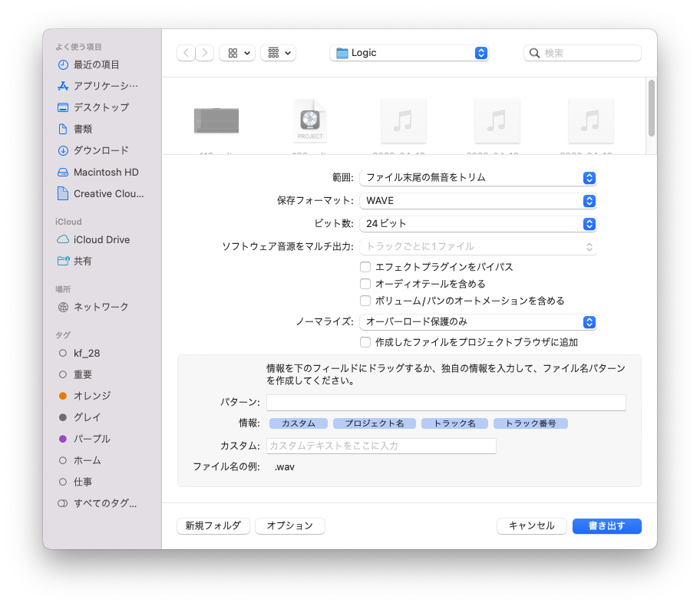Open ダウンロード in the sidebar
The height and width of the screenshot is (606, 700).
point(101,150)
